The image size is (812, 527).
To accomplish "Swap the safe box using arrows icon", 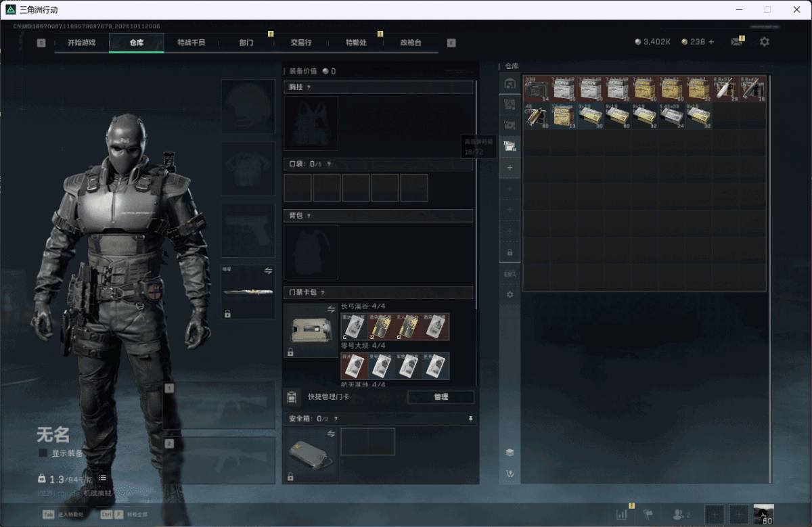I will click(332, 434).
